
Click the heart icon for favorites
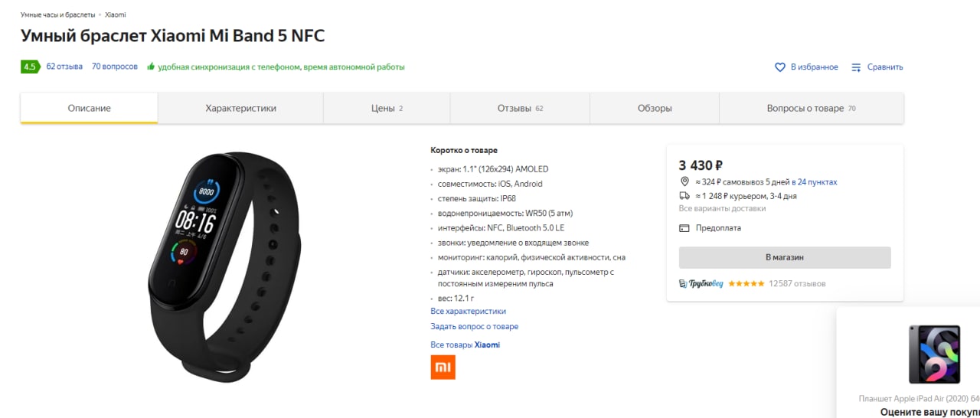pos(780,67)
